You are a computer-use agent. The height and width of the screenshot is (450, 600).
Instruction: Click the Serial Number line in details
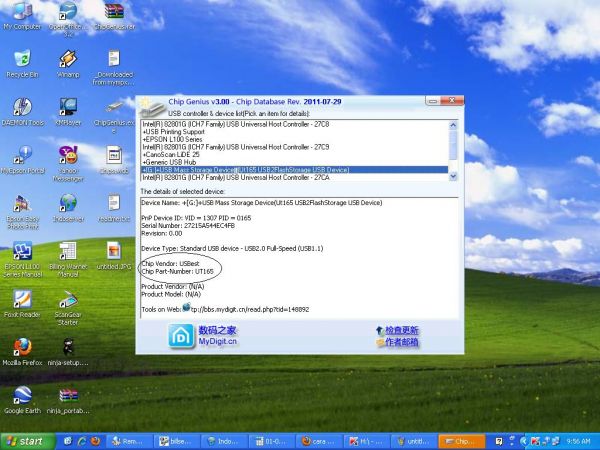(x=188, y=225)
